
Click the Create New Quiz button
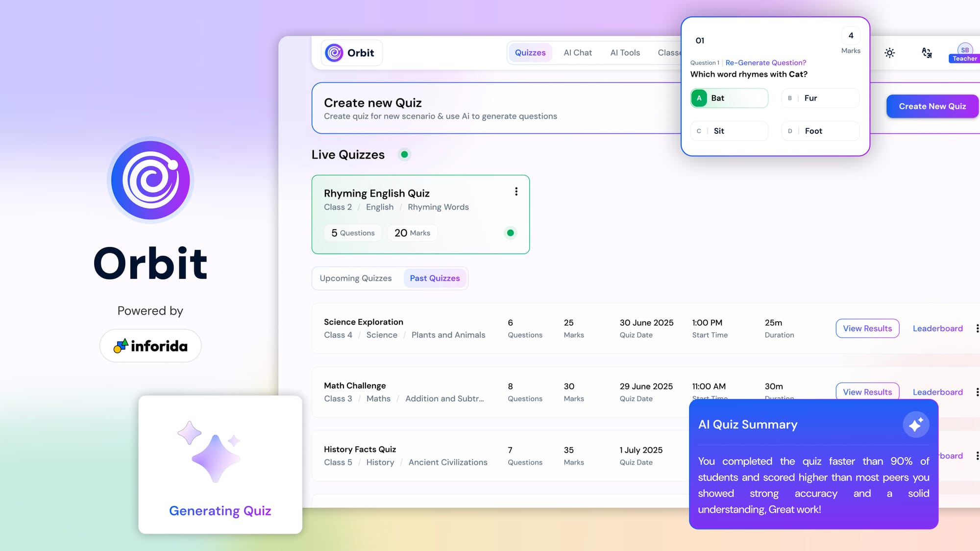[x=932, y=106]
